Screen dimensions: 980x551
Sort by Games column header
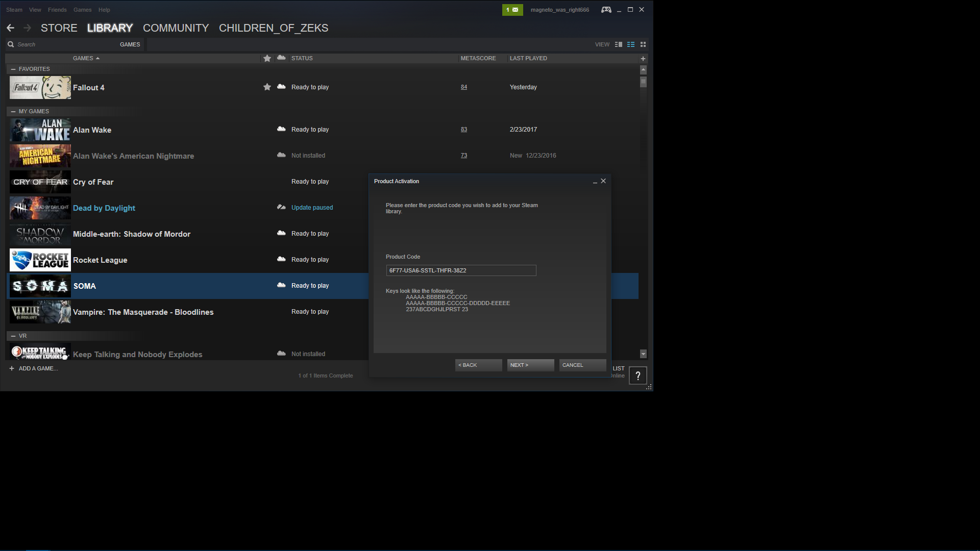86,58
